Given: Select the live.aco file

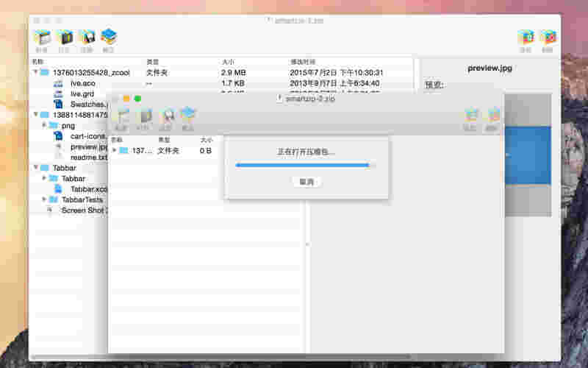Looking at the screenshot, I should click(x=82, y=84).
